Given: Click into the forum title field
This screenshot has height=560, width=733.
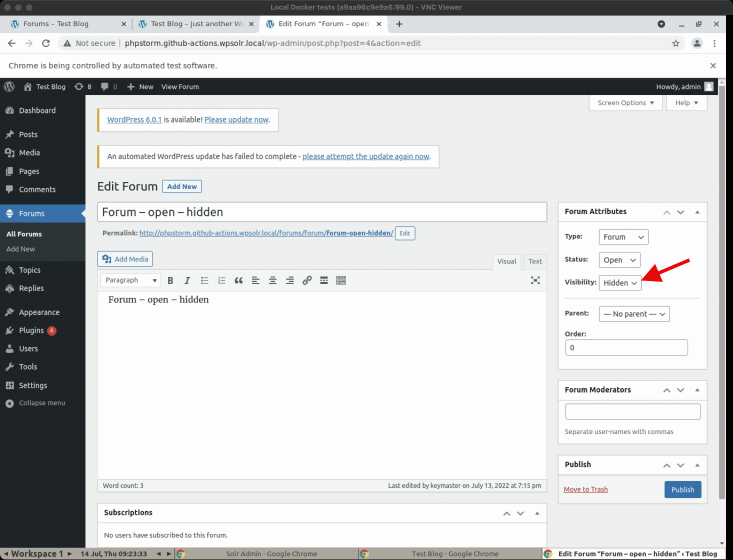Looking at the screenshot, I should point(322,212).
